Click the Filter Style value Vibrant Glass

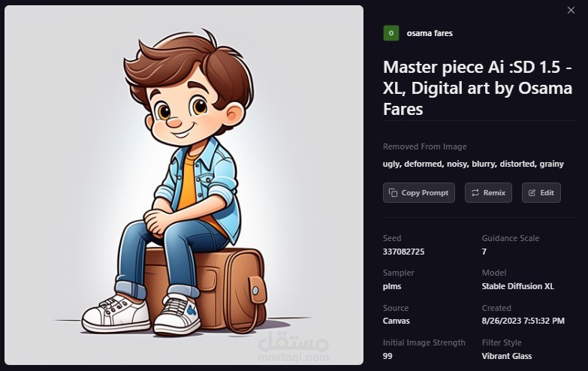[x=507, y=355]
